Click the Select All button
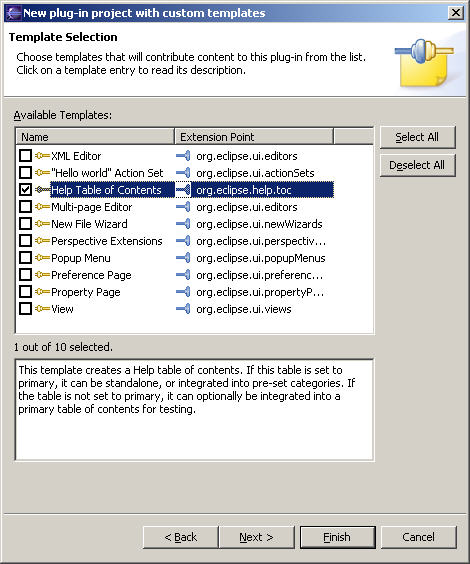The height and width of the screenshot is (564, 470). pyautogui.click(x=417, y=137)
